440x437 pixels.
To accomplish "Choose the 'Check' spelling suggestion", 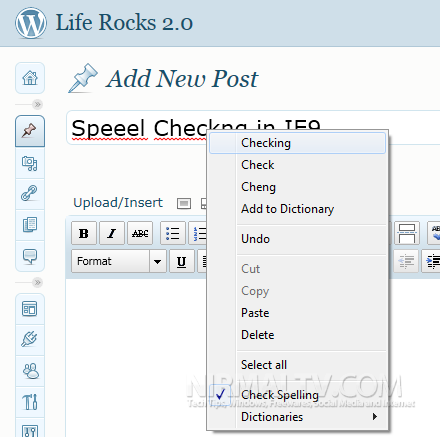I will [297, 165].
